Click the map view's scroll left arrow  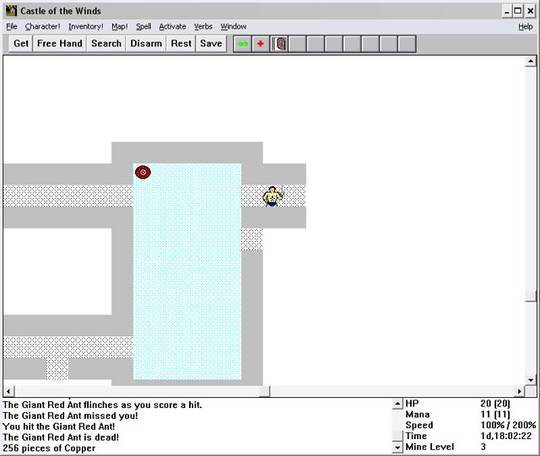coord(9,391)
